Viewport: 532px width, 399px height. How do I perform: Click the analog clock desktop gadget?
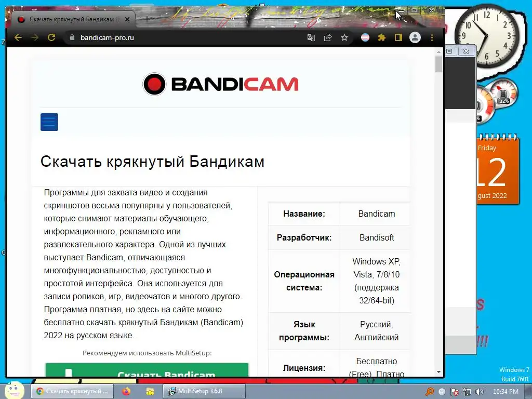tap(487, 35)
